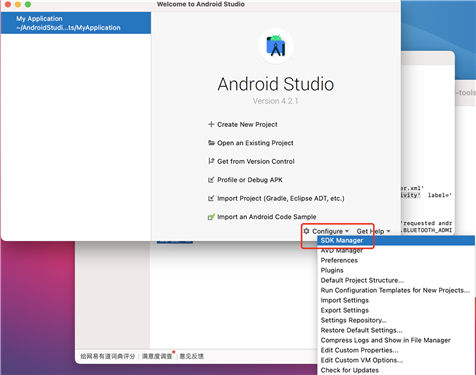Open the Get Help dropdown
The image size is (476, 375).
point(373,231)
